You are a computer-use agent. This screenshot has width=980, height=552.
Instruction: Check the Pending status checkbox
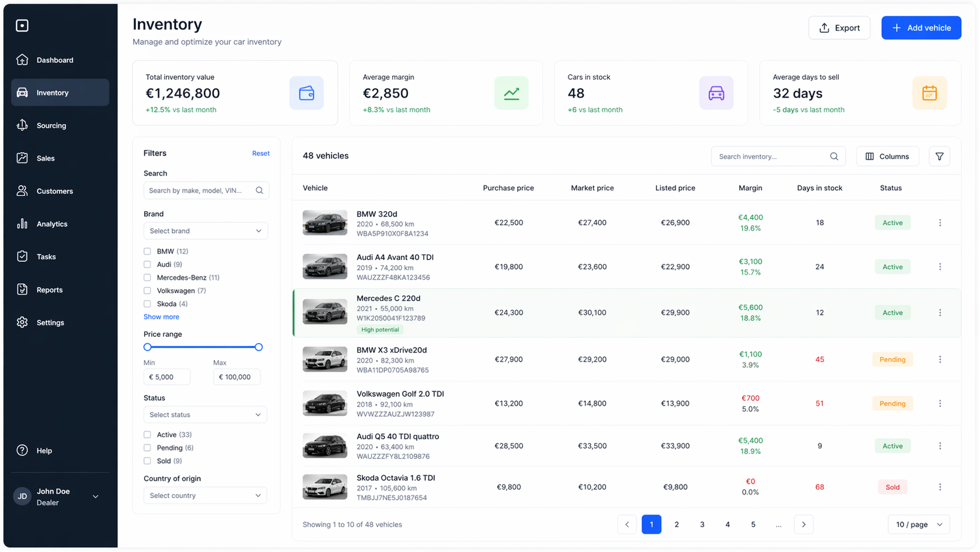tap(147, 448)
